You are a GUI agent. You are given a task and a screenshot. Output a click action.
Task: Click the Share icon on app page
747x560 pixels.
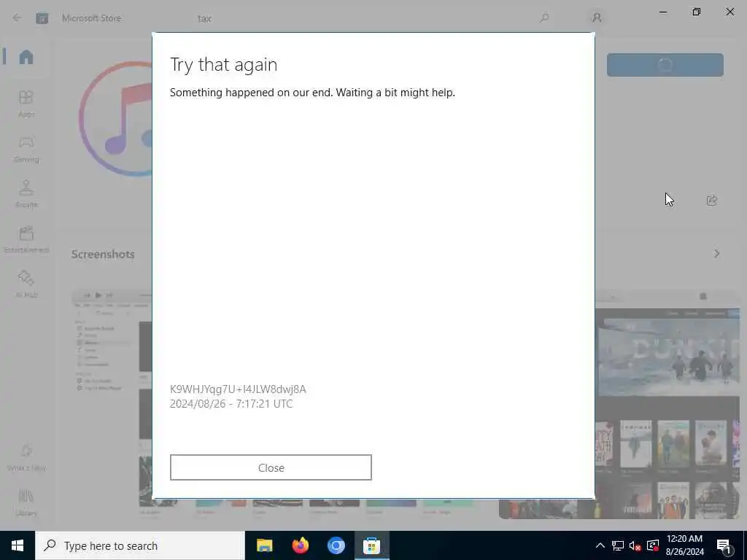(x=712, y=201)
